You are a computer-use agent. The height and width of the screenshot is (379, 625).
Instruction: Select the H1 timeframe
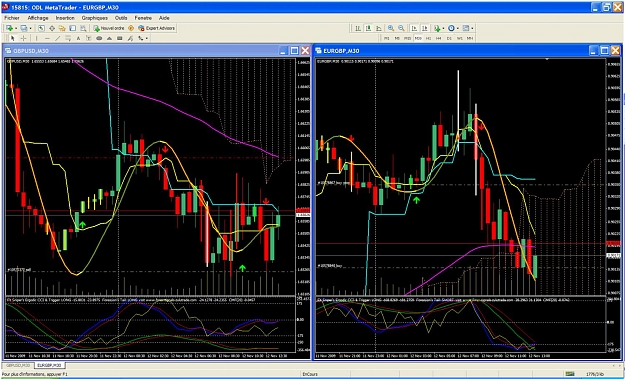[x=428, y=38]
